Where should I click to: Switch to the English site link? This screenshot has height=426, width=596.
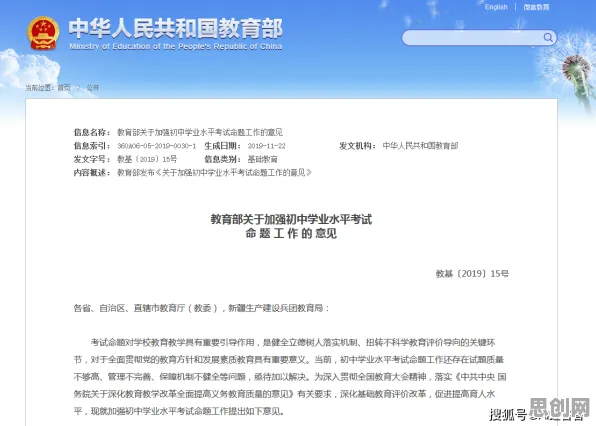tap(496, 7)
